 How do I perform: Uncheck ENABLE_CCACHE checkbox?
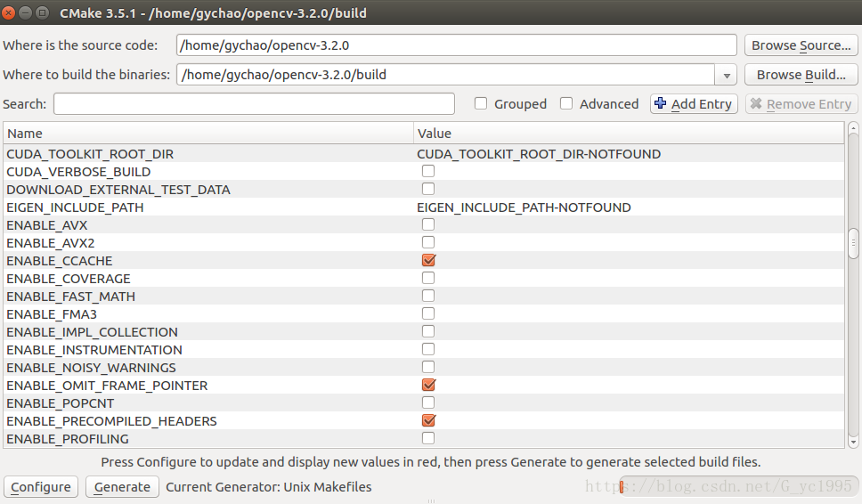[428, 260]
